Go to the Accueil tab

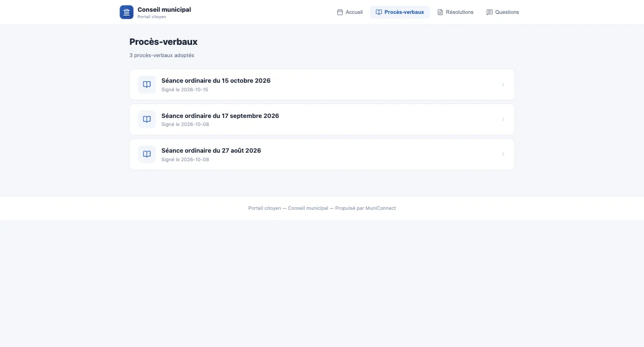(349, 12)
